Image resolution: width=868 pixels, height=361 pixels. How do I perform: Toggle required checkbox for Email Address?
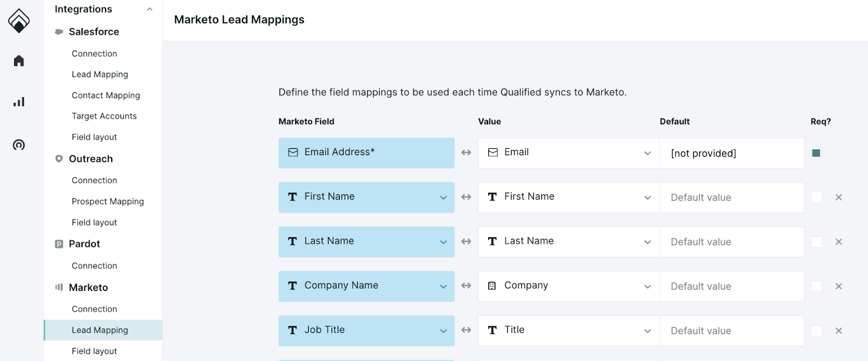pos(816,153)
